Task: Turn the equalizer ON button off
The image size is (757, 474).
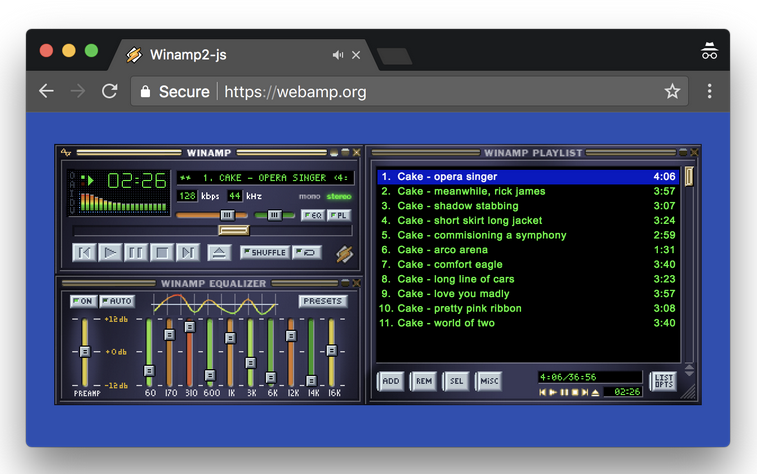Action: pyautogui.click(x=84, y=301)
